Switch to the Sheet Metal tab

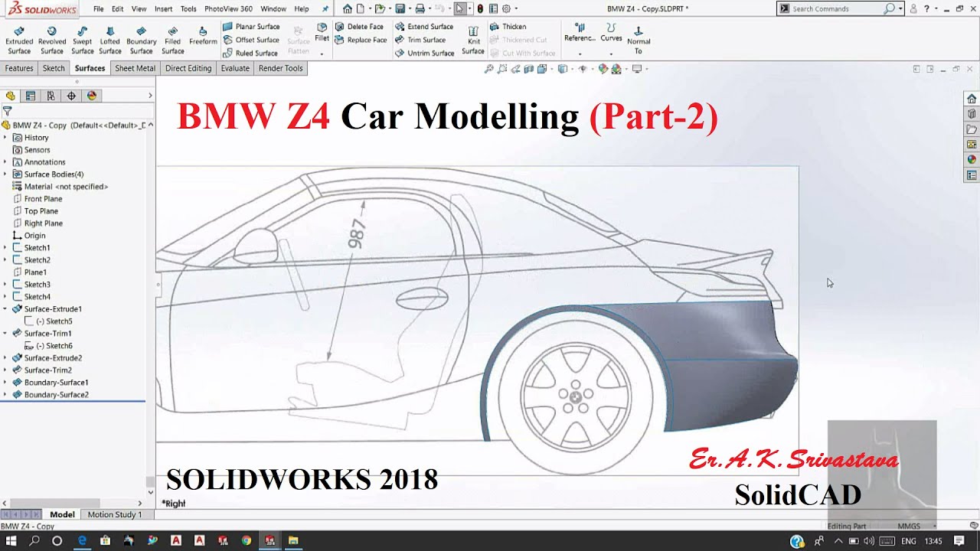136,68
